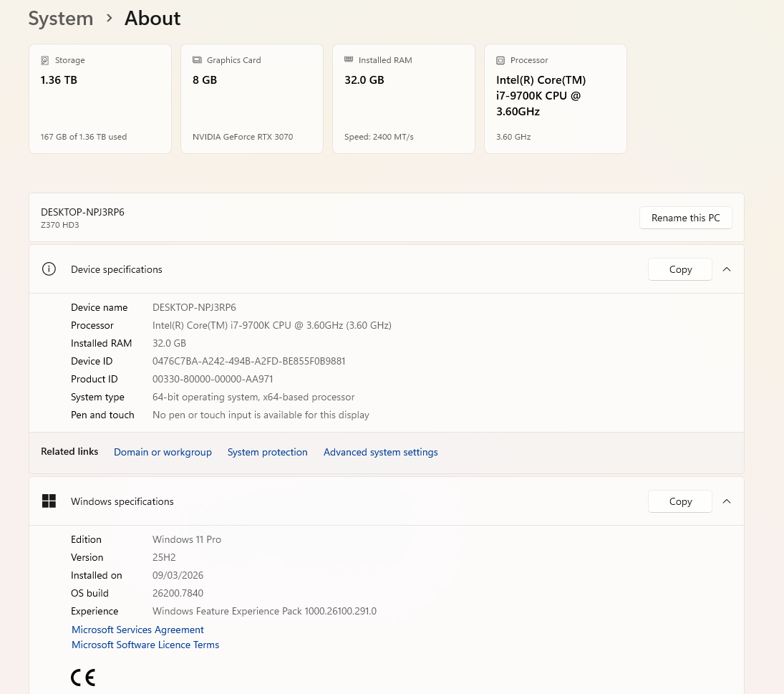Open the System protection link
Screen dimensions: 784x694
pos(267,452)
